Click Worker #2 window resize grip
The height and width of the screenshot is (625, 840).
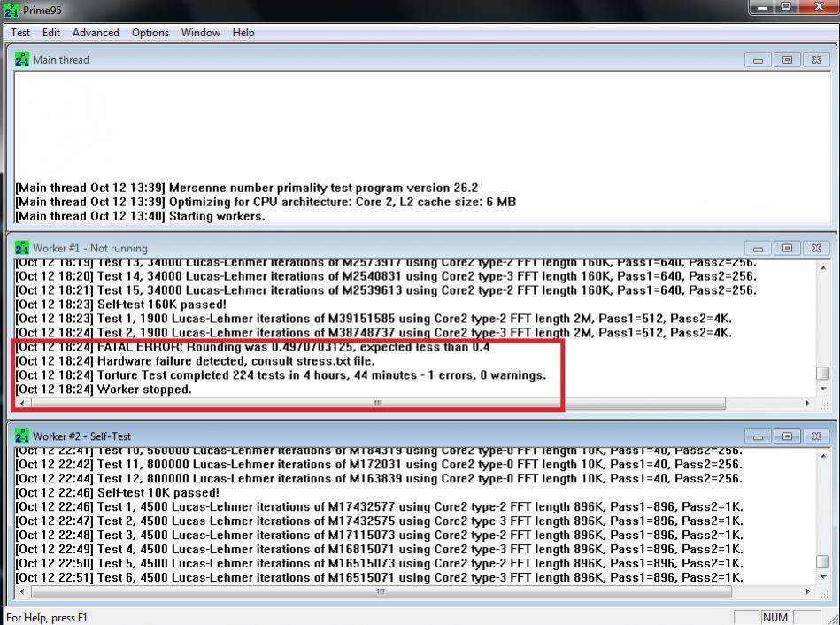tap(823, 592)
